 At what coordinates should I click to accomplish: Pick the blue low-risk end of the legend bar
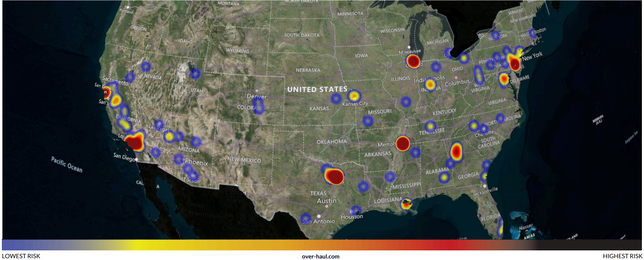[x=18, y=245]
